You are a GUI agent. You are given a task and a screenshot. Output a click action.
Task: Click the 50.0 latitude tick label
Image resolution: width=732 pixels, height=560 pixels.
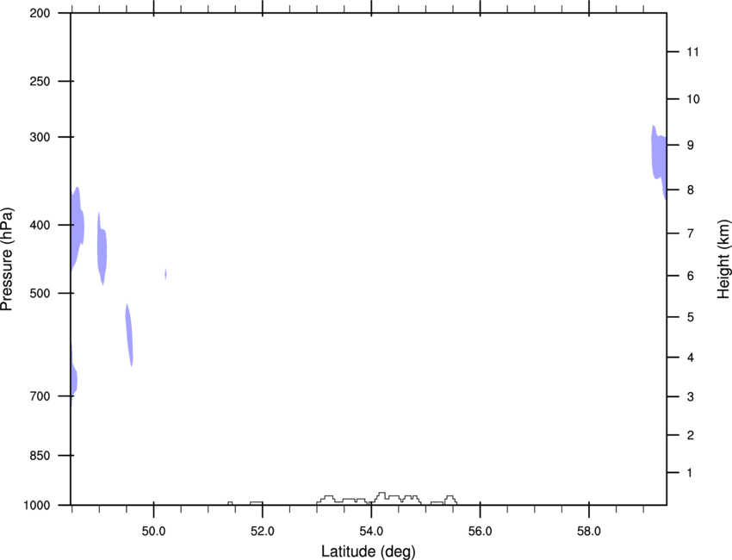click(153, 532)
